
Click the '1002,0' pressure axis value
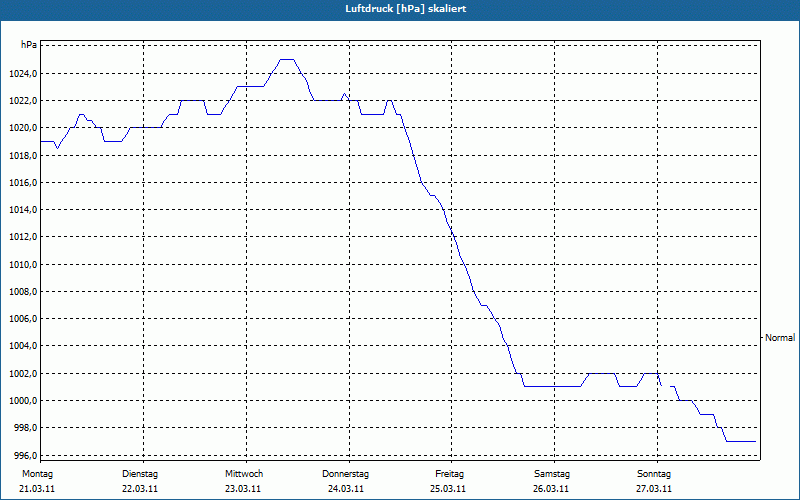pos(23,373)
